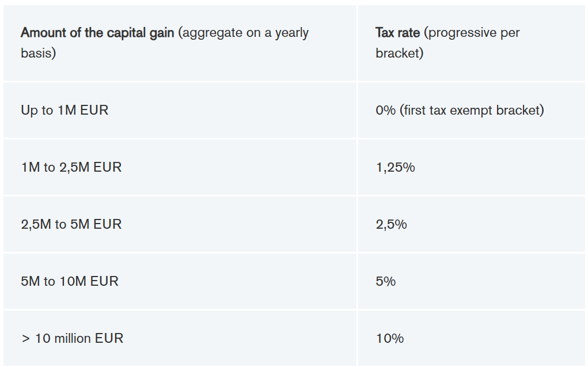
Task: Click the word 'million' in the last row
Action: click(x=73, y=338)
